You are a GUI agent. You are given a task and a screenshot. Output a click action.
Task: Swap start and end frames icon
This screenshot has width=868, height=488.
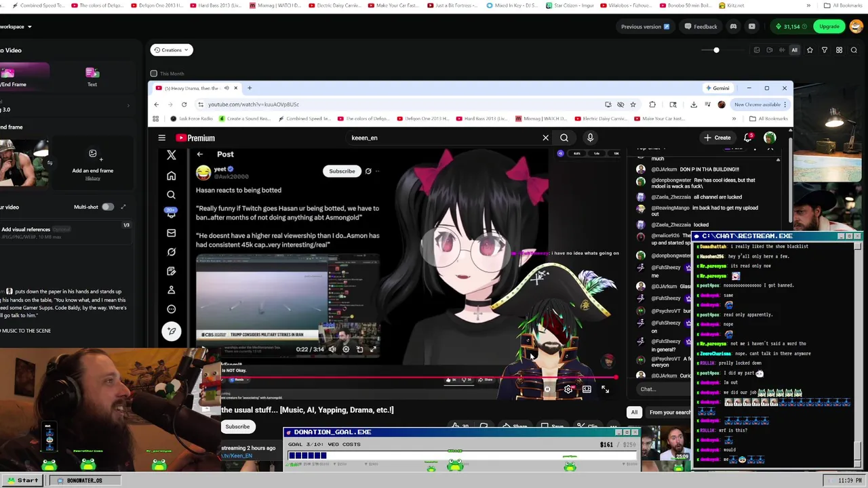[x=50, y=163]
